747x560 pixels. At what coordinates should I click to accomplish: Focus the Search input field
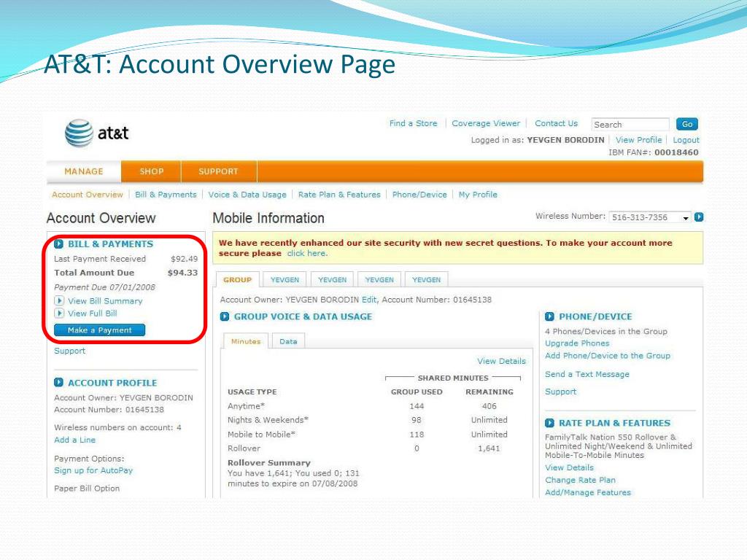(630, 124)
